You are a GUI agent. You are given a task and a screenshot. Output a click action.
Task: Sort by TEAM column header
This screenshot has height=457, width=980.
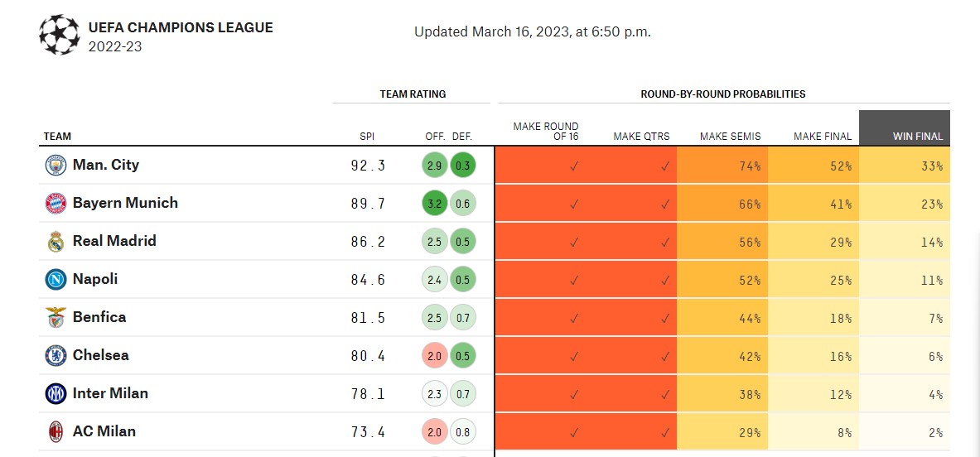click(58, 137)
